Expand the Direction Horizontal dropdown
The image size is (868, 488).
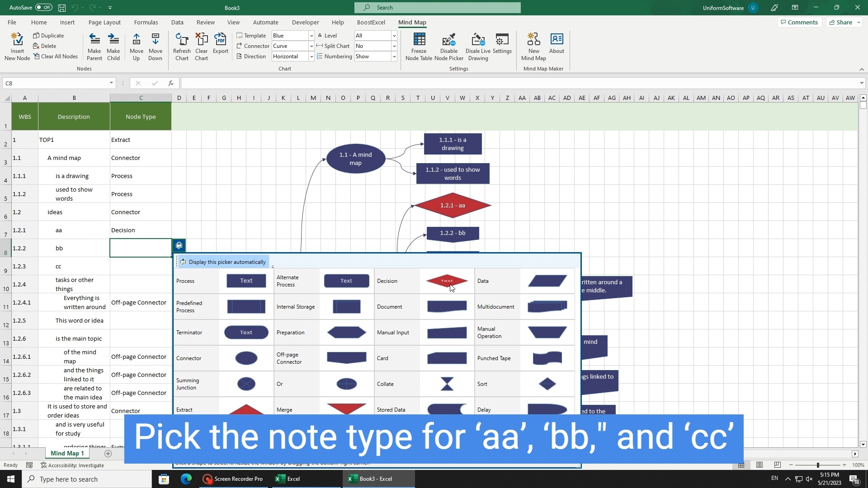point(311,56)
